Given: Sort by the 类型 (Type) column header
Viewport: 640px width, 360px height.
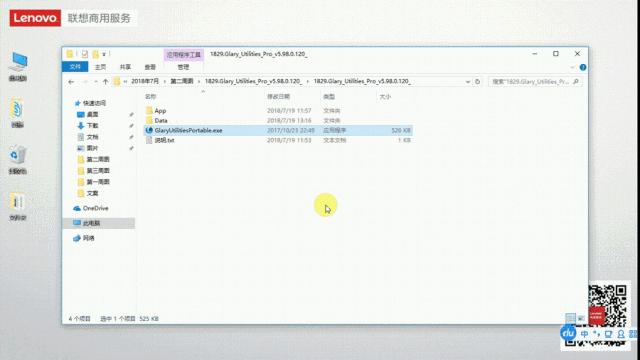Looking at the screenshot, I should point(329,97).
